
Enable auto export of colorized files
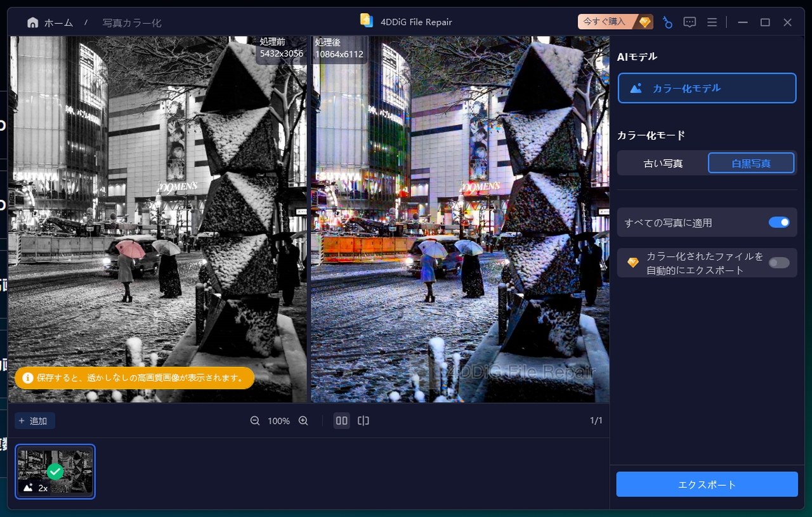pos(779,263)
